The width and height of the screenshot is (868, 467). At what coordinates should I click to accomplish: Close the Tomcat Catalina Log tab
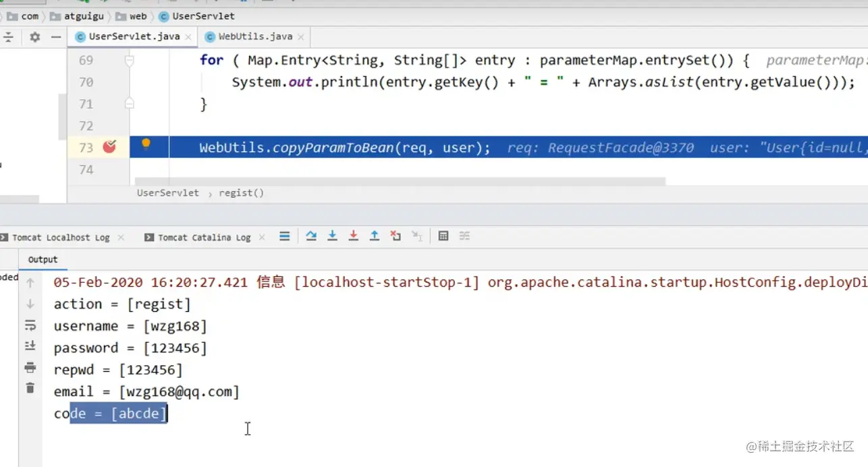[x=262, y=238]
